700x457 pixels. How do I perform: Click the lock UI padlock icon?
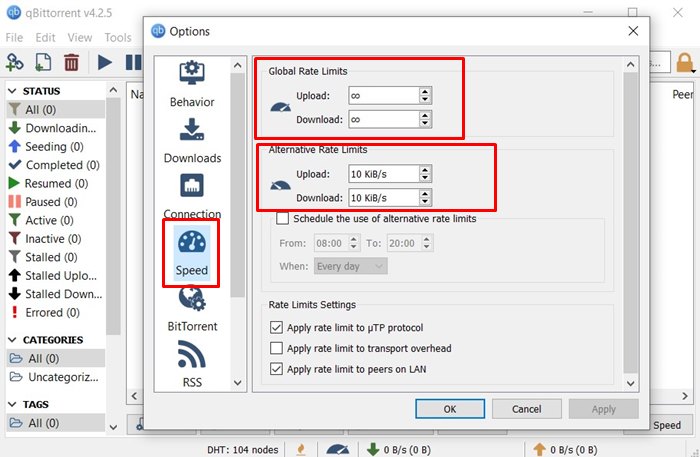pyautogui.click(x=684, y=62)
